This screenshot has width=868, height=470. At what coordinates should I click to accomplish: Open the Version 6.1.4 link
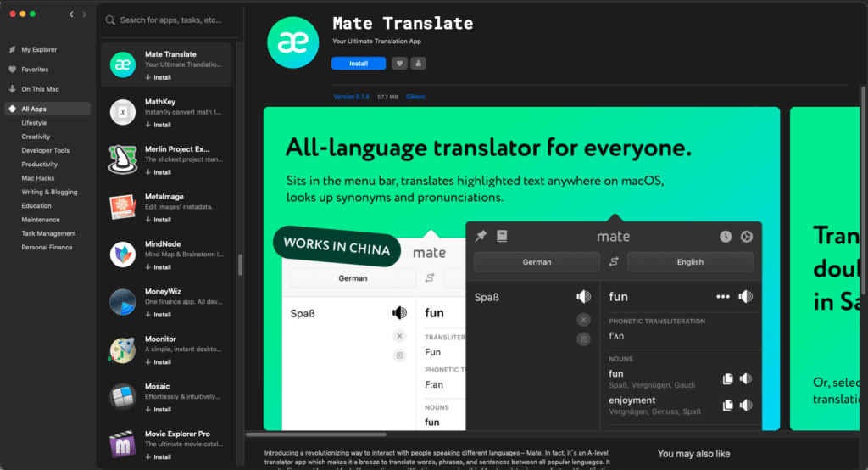[x=351, y=97]
